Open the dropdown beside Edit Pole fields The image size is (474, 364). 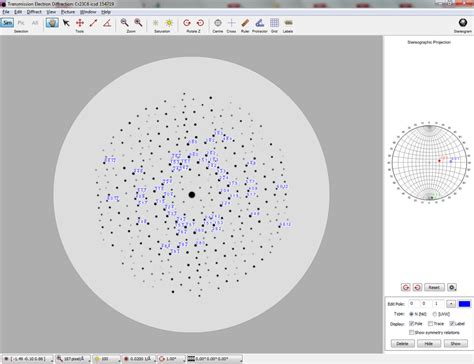[x=451, y=304]
